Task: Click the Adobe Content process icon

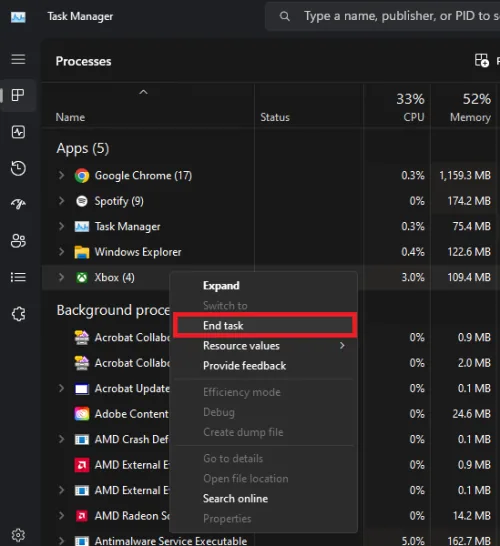Action: pos(82,414)
